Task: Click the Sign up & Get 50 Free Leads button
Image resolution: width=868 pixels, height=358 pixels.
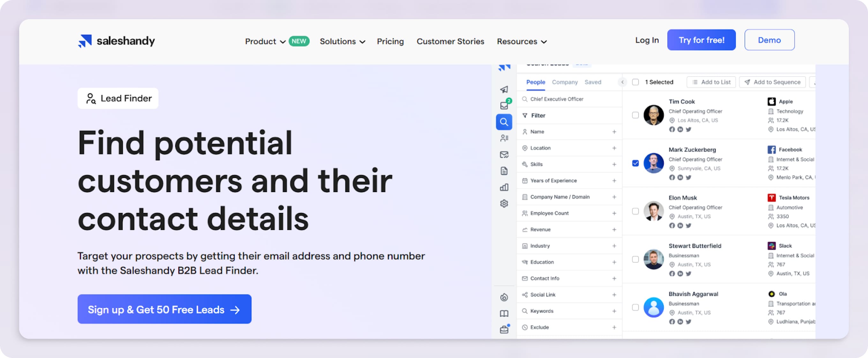Action: 164,309
